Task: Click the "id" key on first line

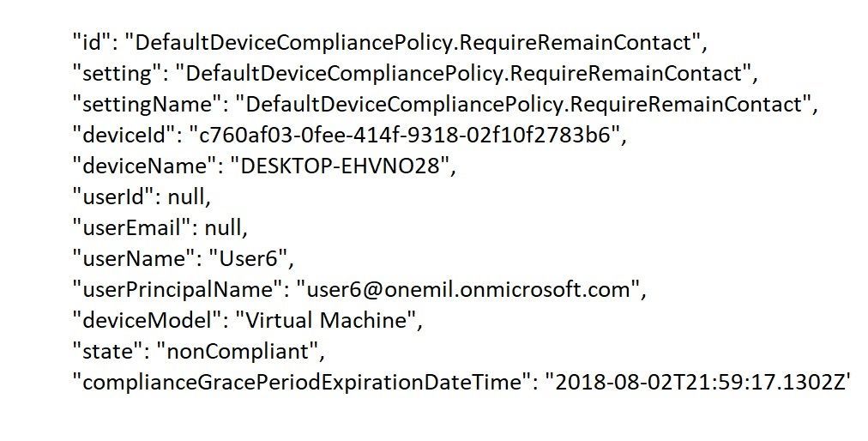Action: (x=93, y=43)
